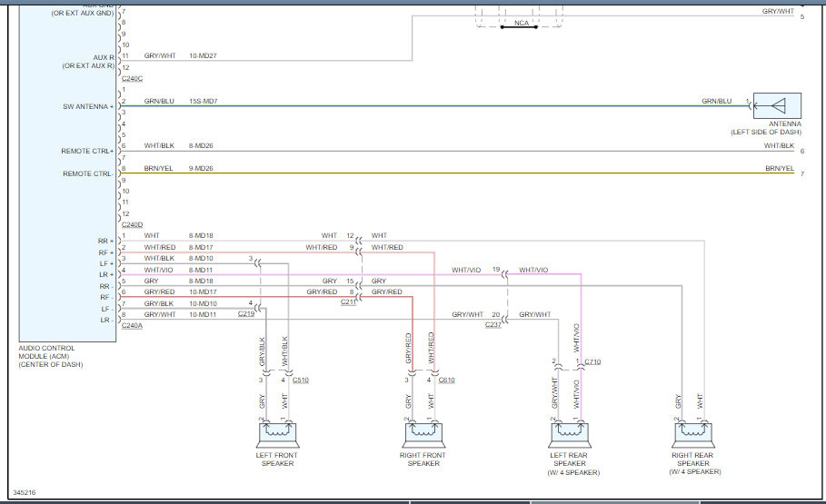Image resolution: width=826 pixels, height=504 pixels.
Task: Click the Right Front Speaker symbol
Action: [423, 433]
